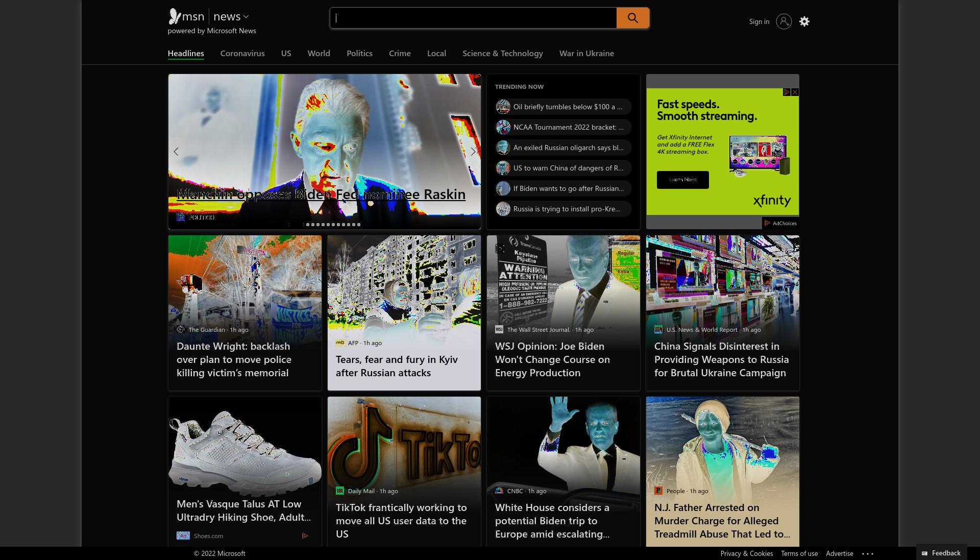Select the Headlines tab
This screenshot has width=980, height=560.
pyautogui.click(x=186, y=54)
